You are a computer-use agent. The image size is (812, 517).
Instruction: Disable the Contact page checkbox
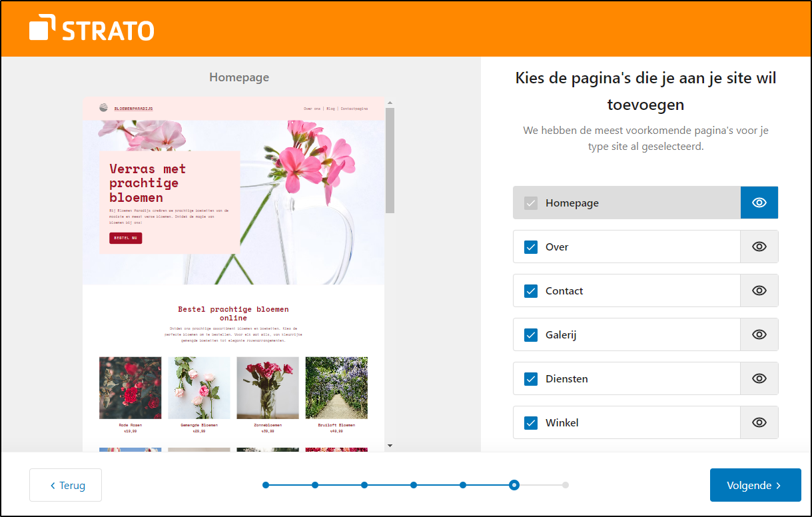[531, 290]
